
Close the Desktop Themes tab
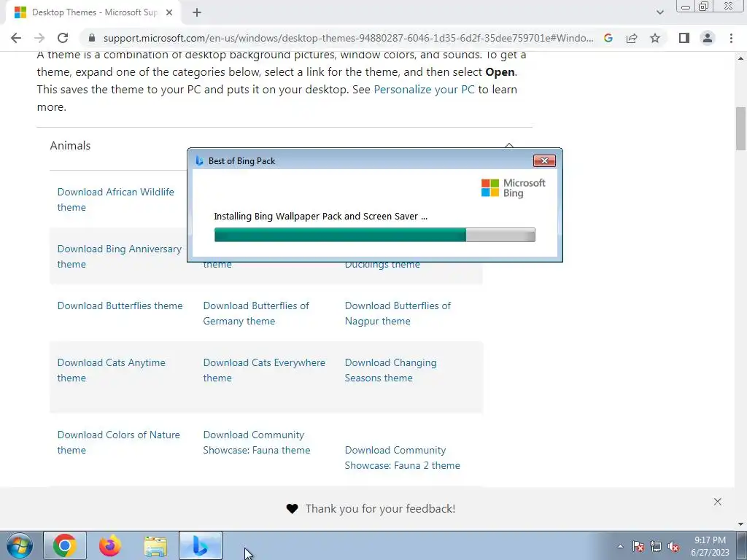click(x=169, y=12)
